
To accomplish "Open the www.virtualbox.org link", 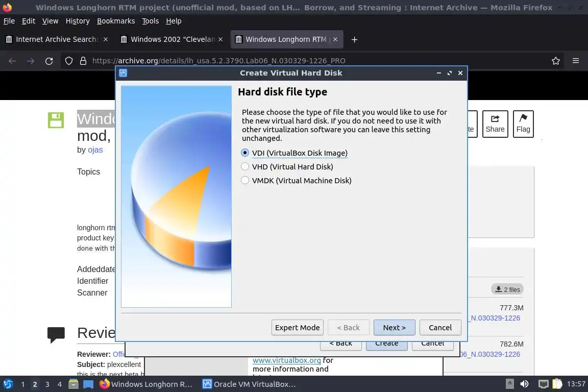I will (286, 360).
